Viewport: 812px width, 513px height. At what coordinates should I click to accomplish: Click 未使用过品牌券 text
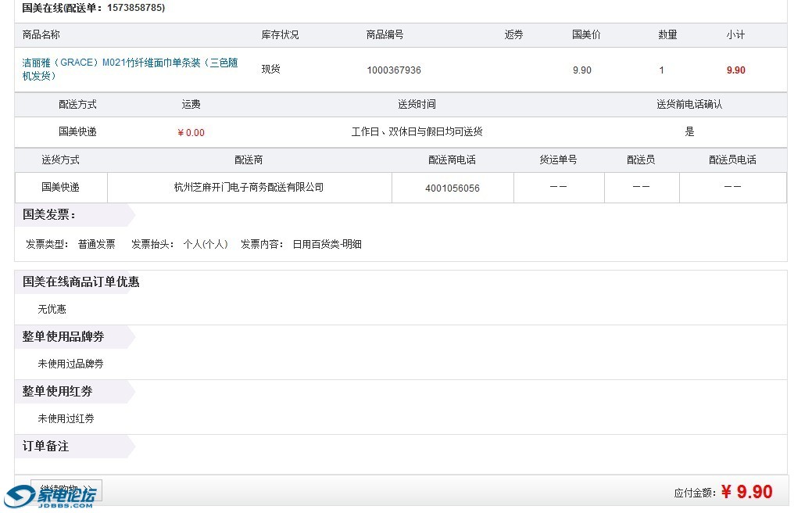click(x=70, y=364)
